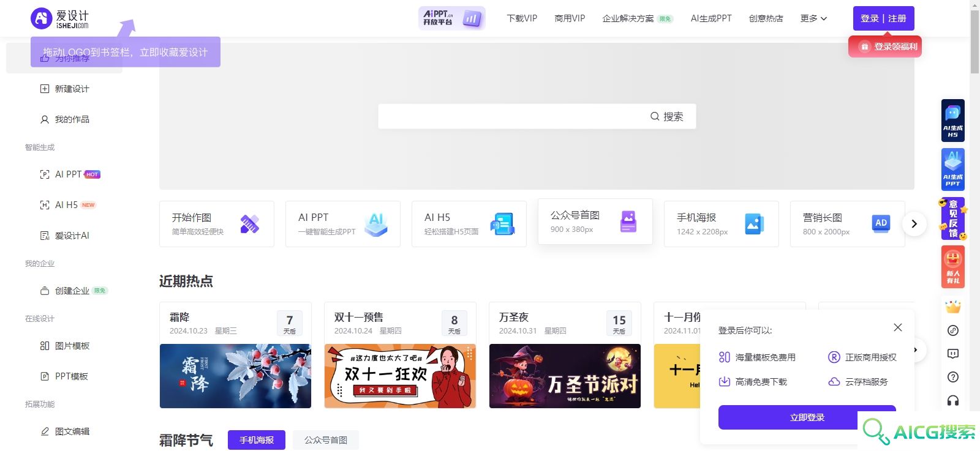Show more 近期热点 cards arrow
Screen dimensions: 980x451
[x=916, y=350]
